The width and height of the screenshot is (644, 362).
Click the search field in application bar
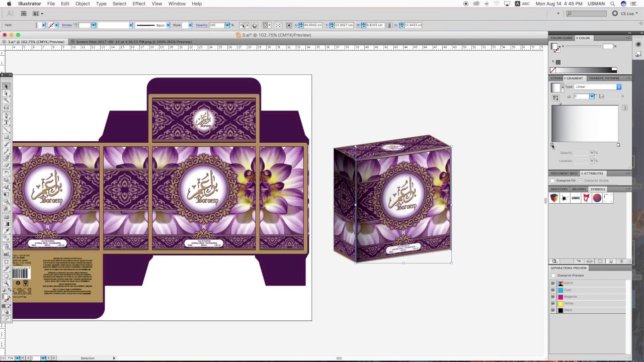587,14
